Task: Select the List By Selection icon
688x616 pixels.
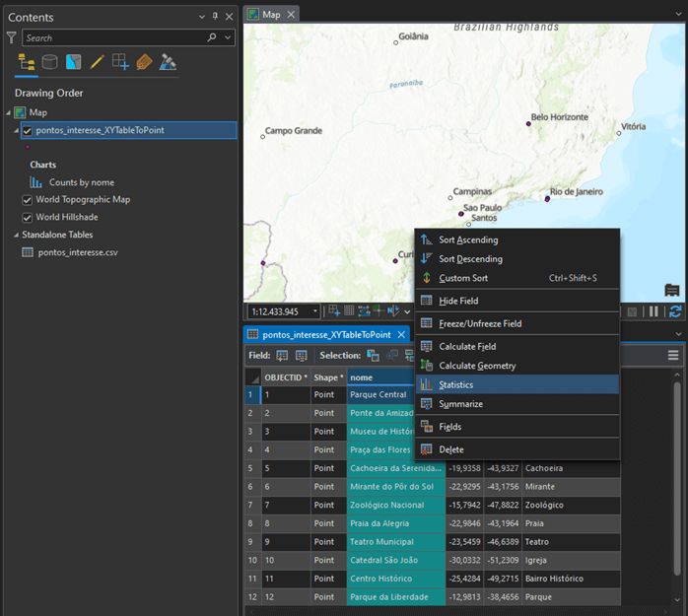Action: 73,62
